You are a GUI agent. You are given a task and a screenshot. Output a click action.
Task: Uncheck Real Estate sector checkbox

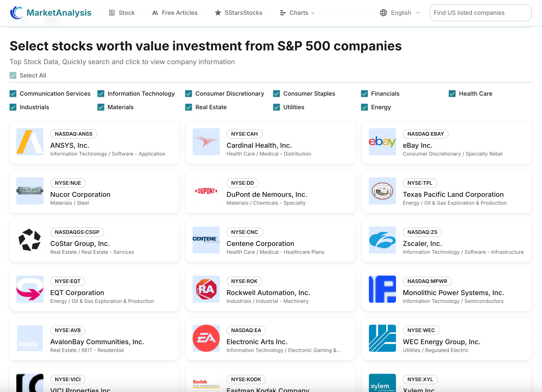[x=189, y=107]
